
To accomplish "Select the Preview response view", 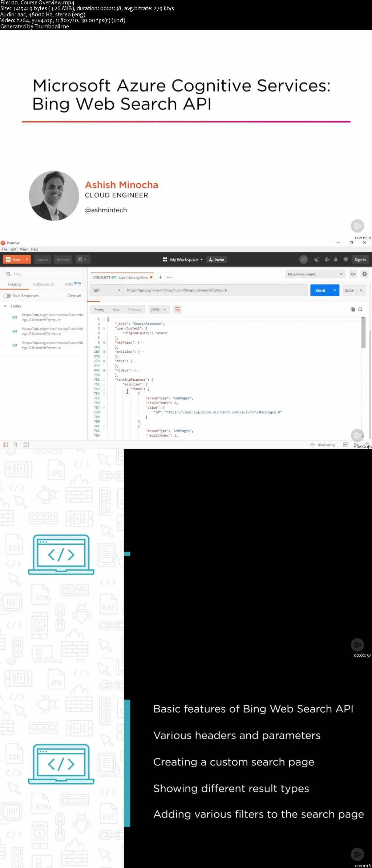I will pyautogui.click(x=135, y=309).
